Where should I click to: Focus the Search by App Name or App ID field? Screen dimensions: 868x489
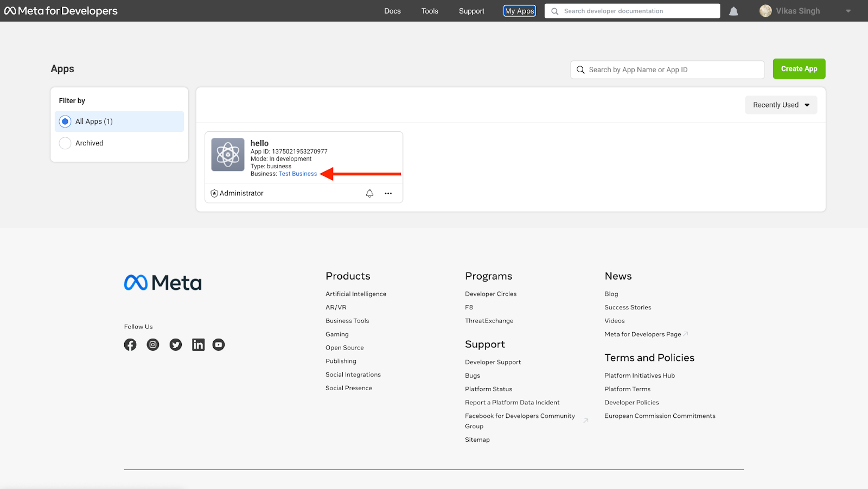pos(667,69)
